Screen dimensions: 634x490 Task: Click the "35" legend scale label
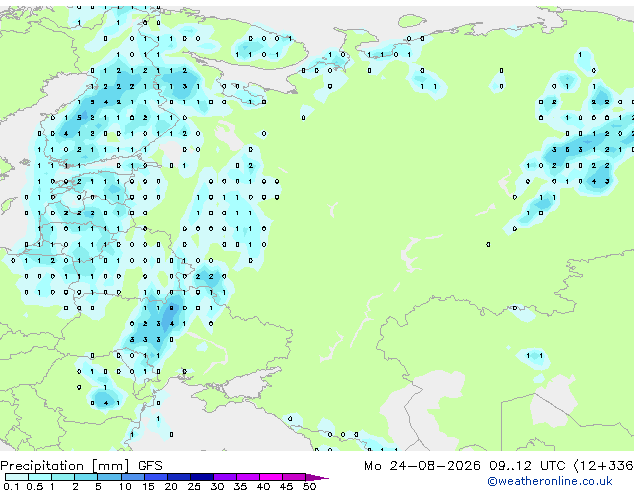[x=240, y=486]
